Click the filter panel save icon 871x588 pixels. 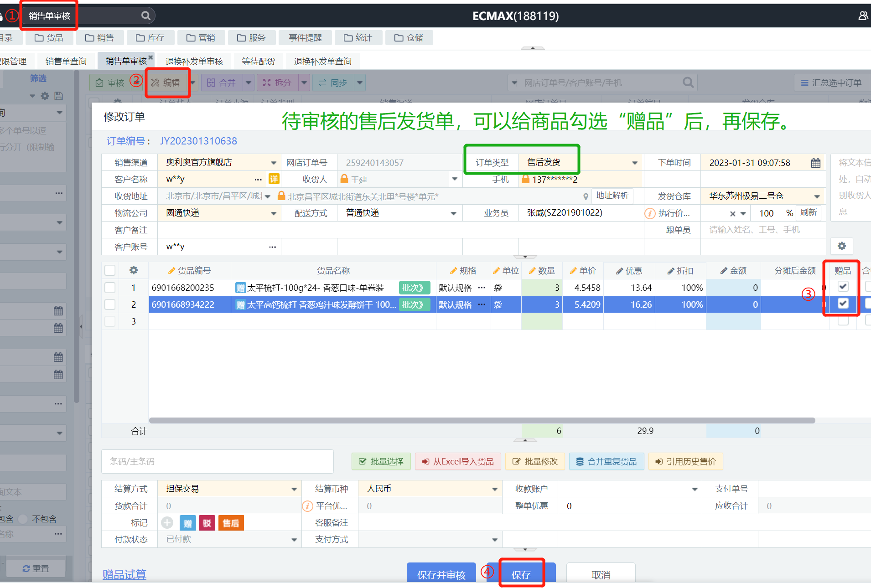[x=58, y=96]
